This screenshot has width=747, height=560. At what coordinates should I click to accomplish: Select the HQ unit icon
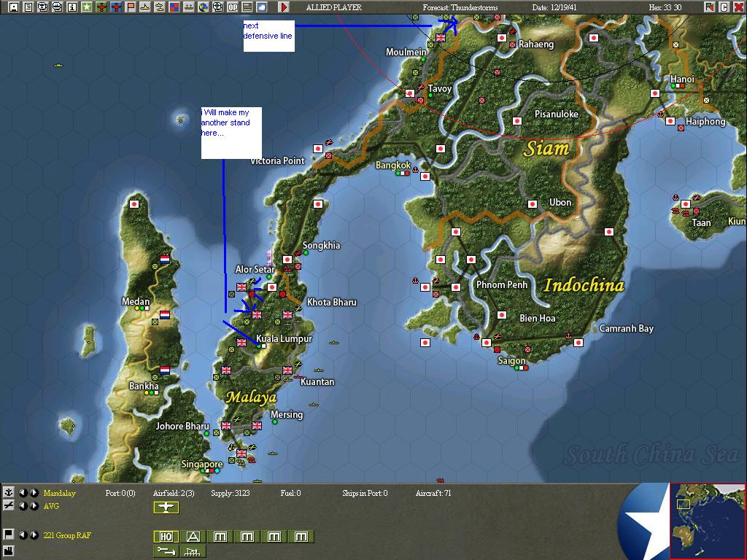(x=166, y=537)
